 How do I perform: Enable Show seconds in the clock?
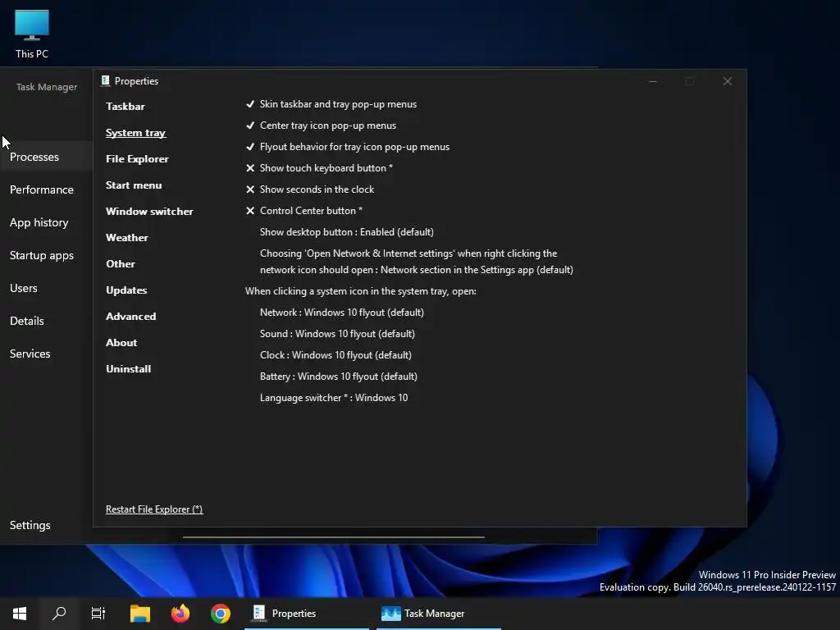(x=309, y=189)
